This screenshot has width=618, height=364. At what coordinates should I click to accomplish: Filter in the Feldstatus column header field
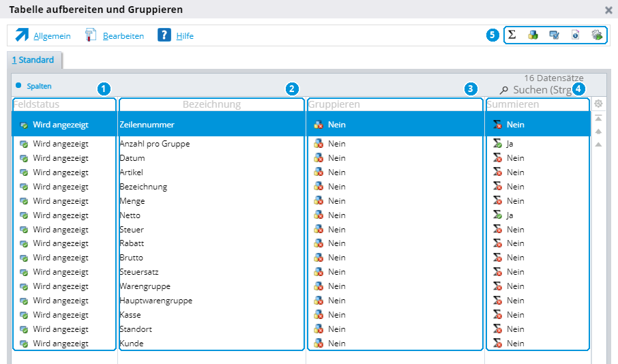[64, 104]
